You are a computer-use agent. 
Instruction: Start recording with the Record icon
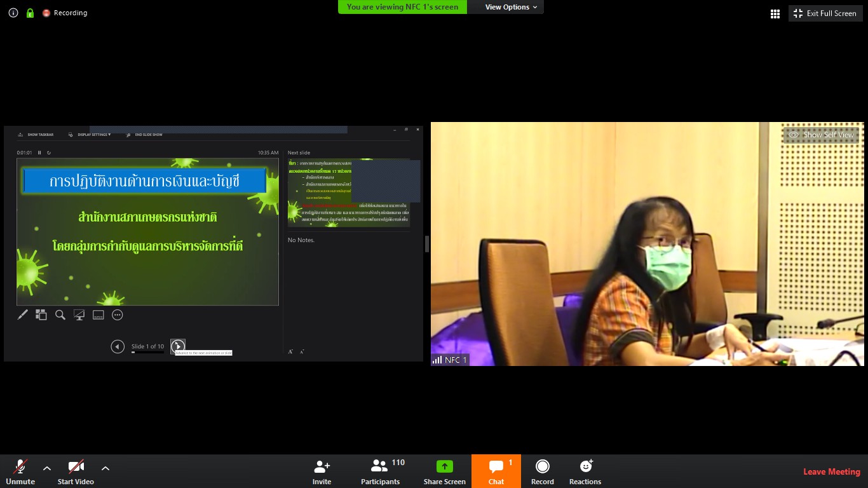pos(543,467)
